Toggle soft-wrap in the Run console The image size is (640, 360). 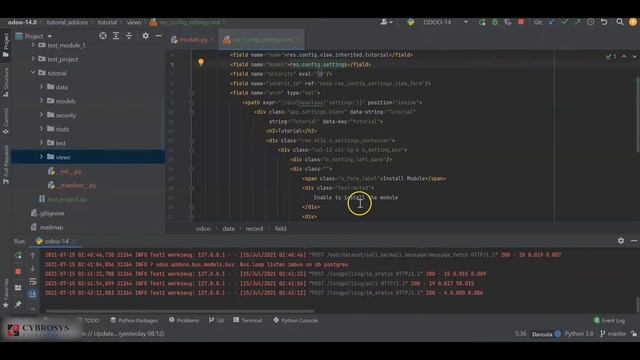point(33,282)
